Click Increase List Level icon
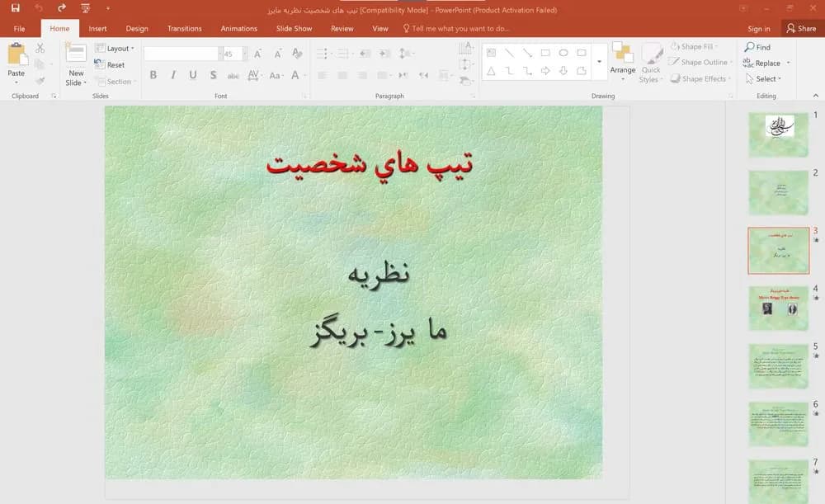 pos(384,54)
